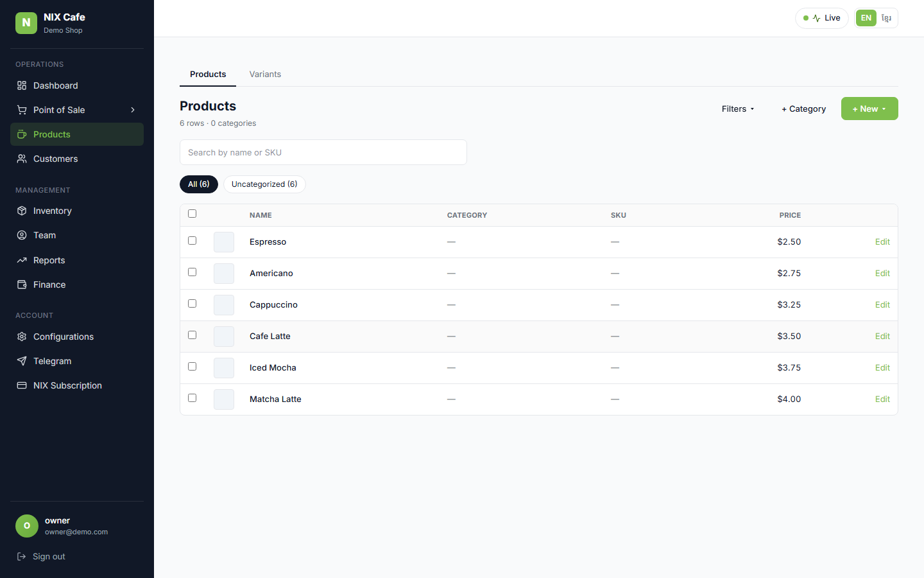Check the Cappuccino row checkbox
Viewport: 924px width, 578px height.
tap(192, 304)
